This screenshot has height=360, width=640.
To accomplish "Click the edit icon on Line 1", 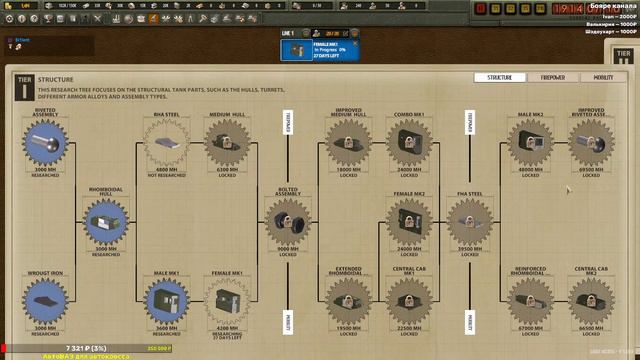I will pos(345,33).
